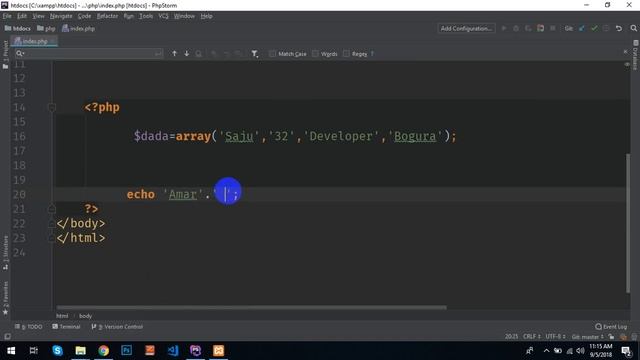Click the body breadcrumb below editor
Image resolution: width=640 pixels, height=360 pixels.
point(85,316)
